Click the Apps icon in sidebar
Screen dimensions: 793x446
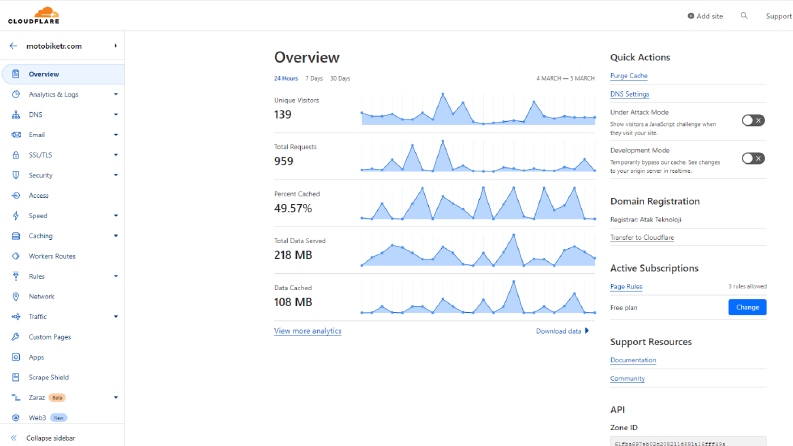(16, 357)
